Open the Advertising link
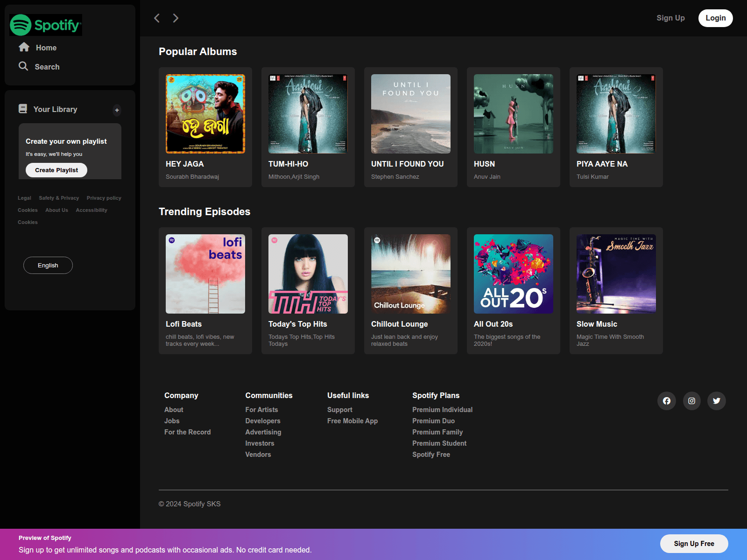The width and height of the screenshot is (747, 560). [x=263, y=432]
